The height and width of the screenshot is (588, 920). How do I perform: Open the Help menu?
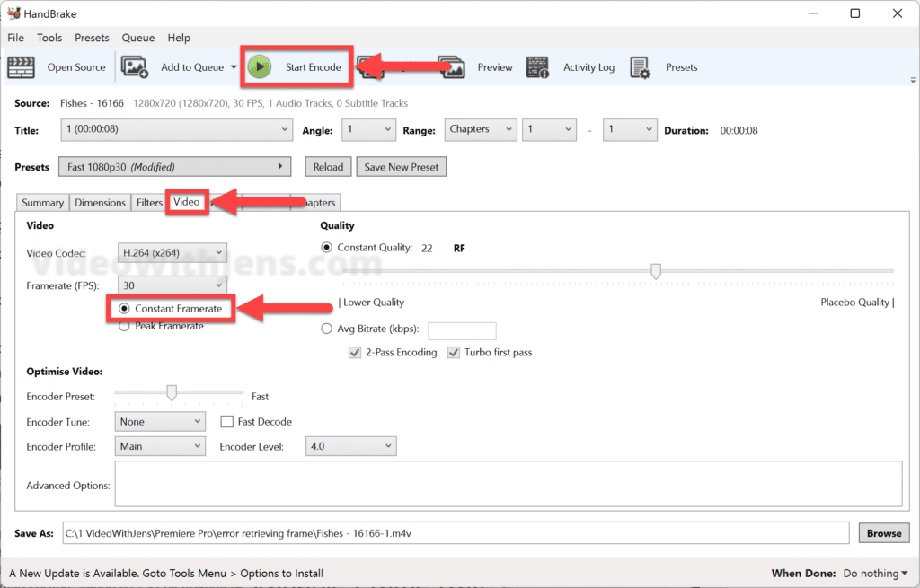click(x=179, y=38)
